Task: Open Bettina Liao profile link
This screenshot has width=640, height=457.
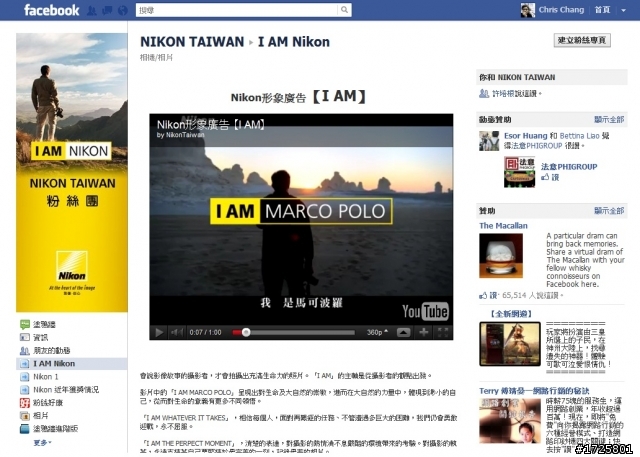Action: tap(580, 136)
